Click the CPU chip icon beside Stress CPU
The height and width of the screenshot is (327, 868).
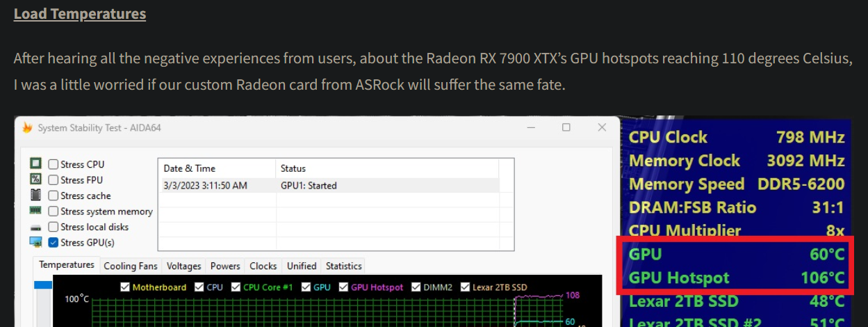click(35, 164)
